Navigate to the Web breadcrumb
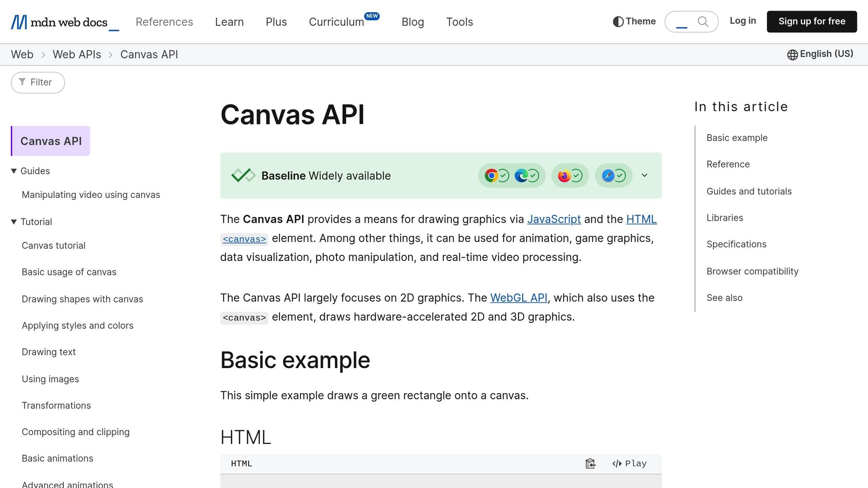 coord(22,55)
